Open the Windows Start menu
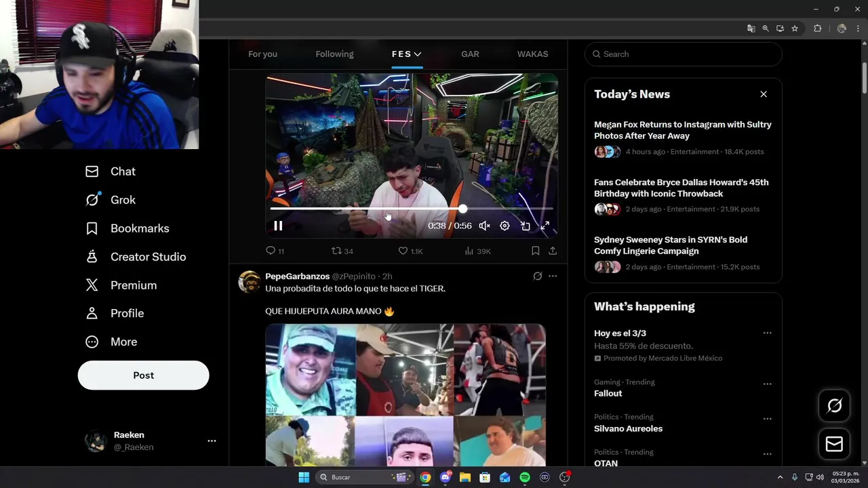This screenshot has width=868, height=488. [x=304, y=477]
